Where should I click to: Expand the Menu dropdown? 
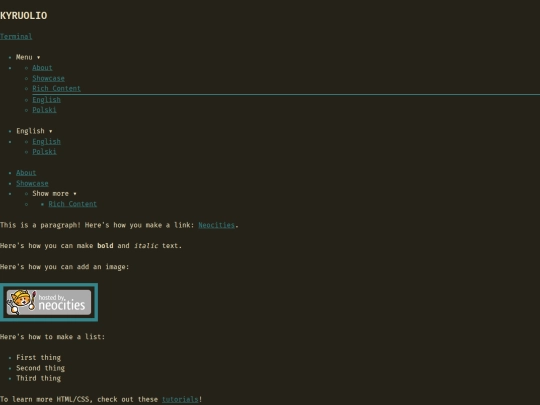(x=28, y=57)
